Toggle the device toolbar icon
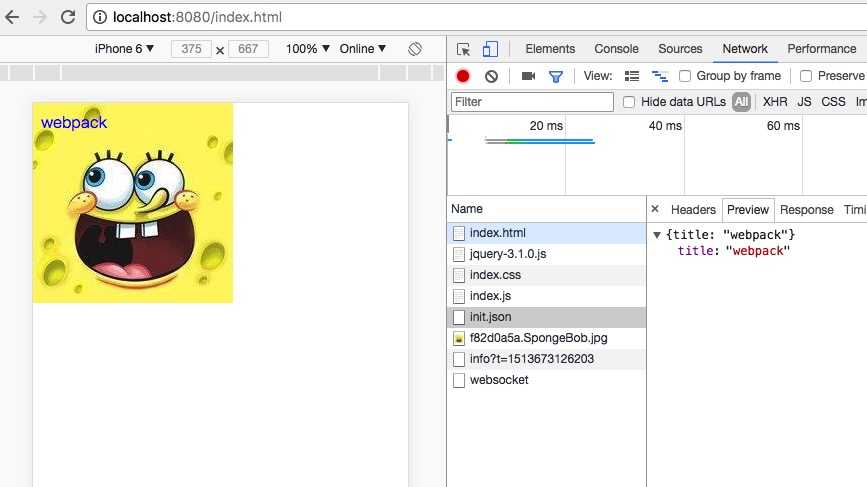 pyautogui.click(x=490, y=49)
